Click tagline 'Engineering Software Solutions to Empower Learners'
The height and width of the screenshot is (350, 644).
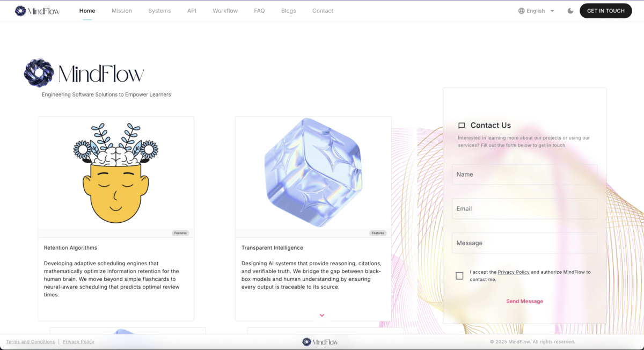pyautogui.click(x=106, y=94)
